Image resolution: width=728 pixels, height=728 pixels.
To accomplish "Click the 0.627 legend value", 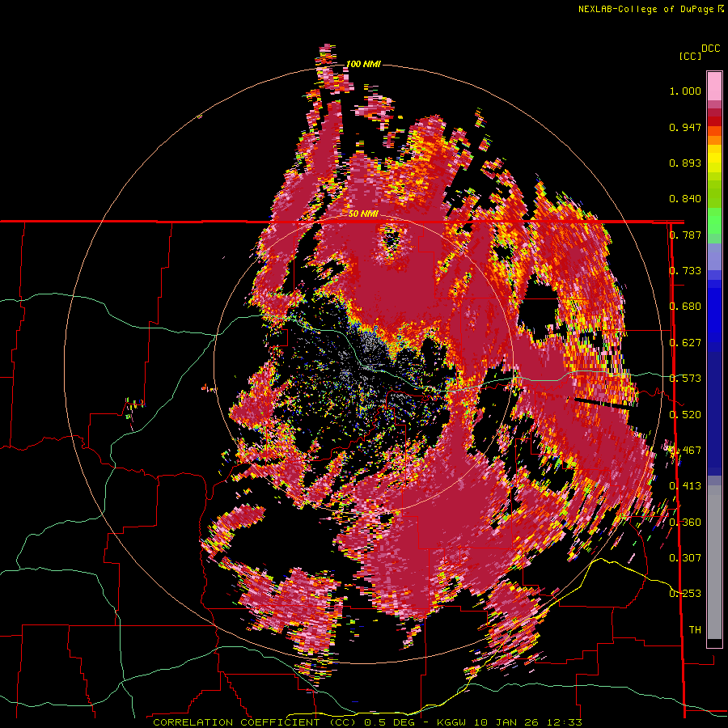I will 685,343.
